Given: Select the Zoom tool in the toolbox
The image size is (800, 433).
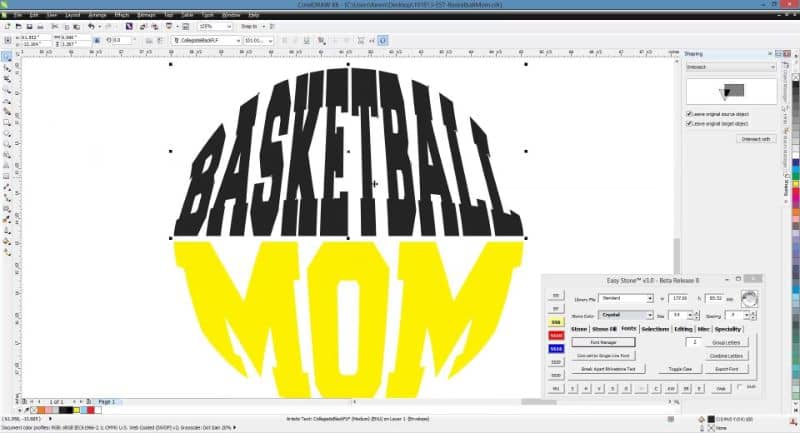Looking at the screenshot, I should pos(7,90).
